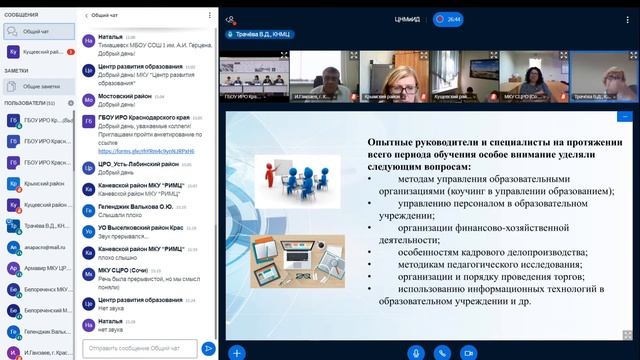Select first ГБОУ ИРО user in list
The height and width of the screenshot is (360, 640).
click(x=39, y=120)
